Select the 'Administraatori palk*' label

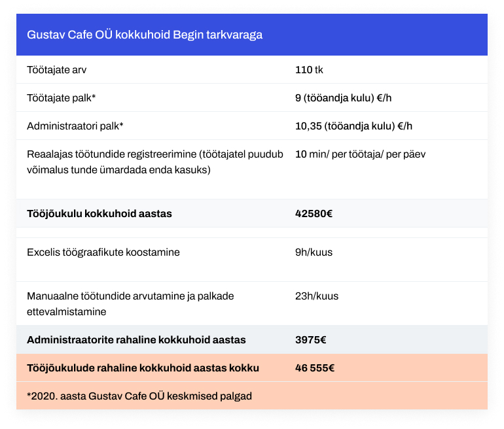click(75, 126)
